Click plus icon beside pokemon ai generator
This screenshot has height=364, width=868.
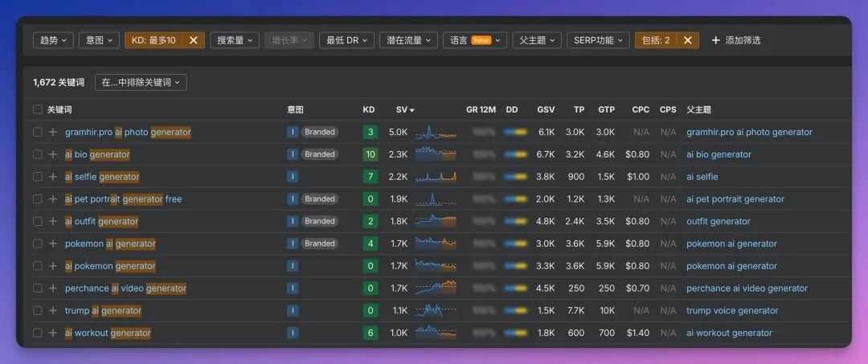click(53, 243)
